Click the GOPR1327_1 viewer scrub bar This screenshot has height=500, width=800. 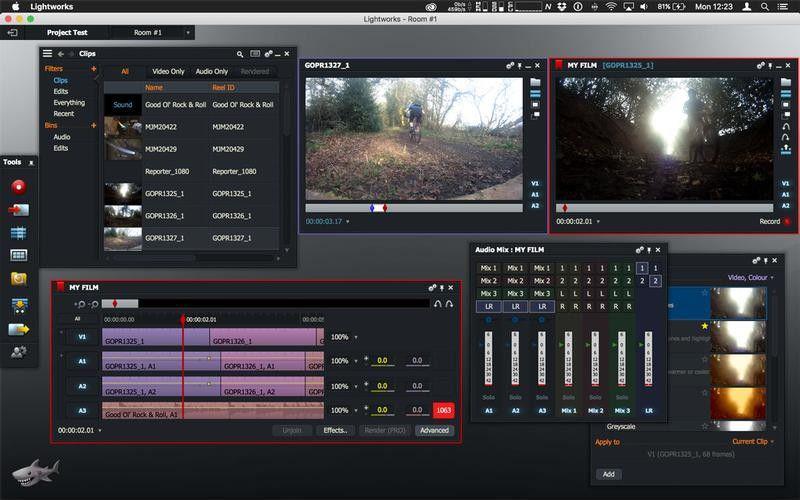414,208
